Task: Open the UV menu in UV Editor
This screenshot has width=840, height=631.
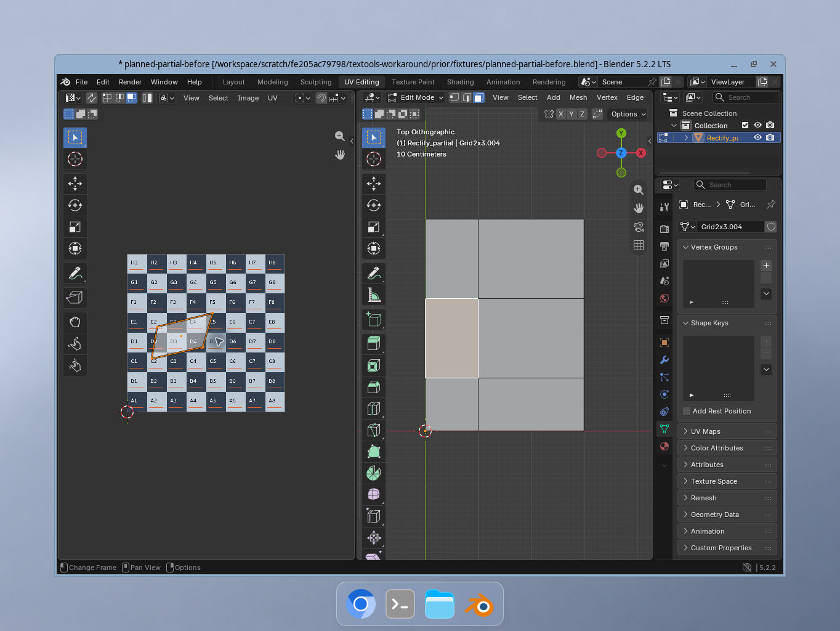Action: pyautogui.click(x=273, y=98)
